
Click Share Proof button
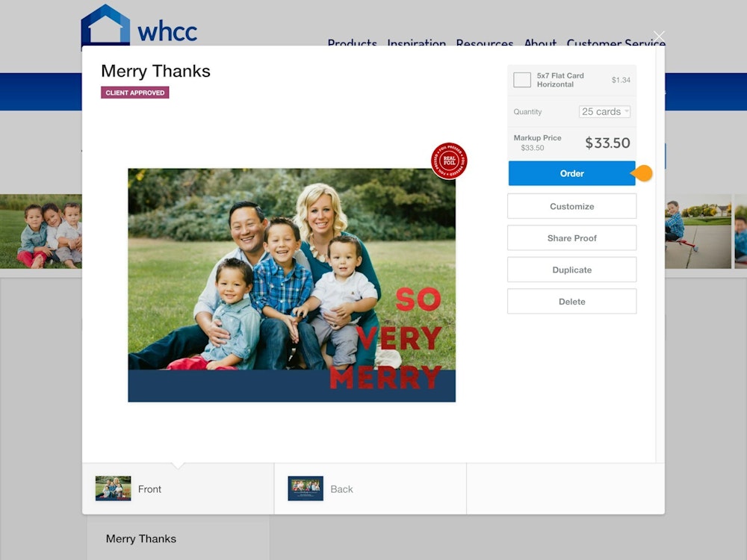571,238
